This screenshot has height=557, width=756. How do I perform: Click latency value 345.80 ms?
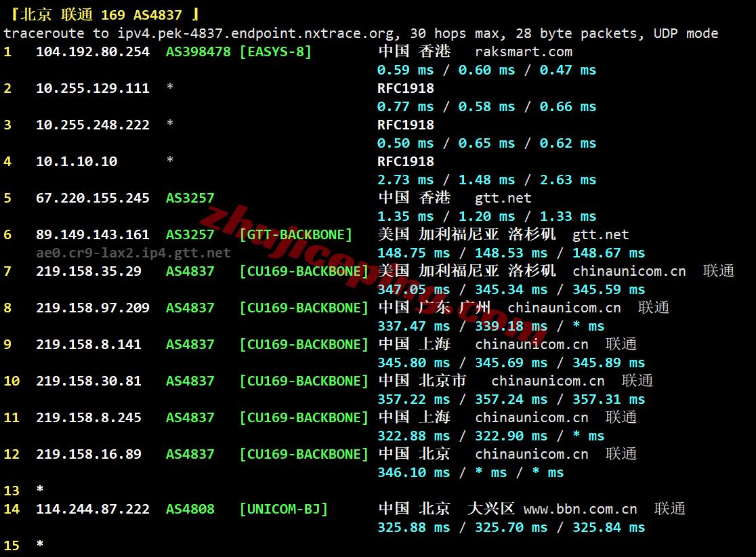(414, 363)
